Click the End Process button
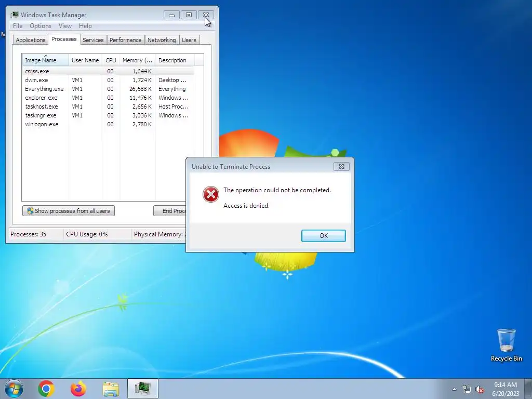The image size is (532, 399). tap(170, 211)
